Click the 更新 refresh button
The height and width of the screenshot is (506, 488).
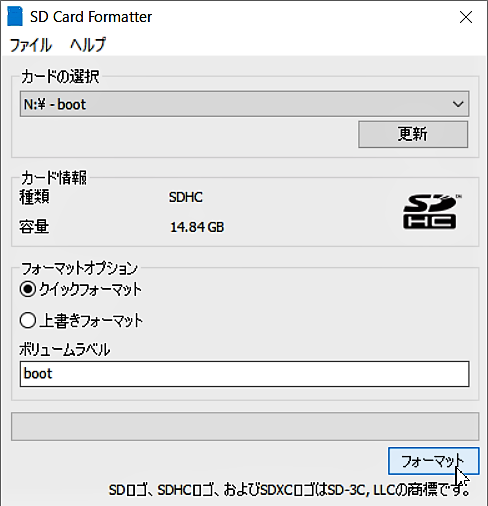click(x=413, y=134)
